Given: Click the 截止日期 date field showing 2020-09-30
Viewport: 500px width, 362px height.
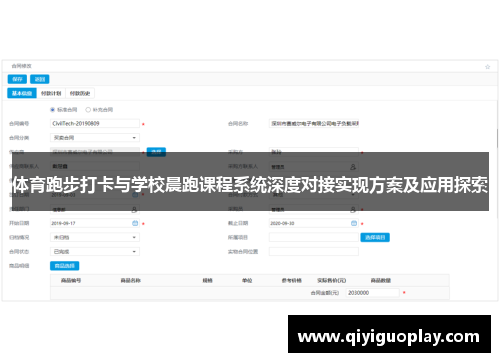Looking at the screenshot, I should (314, 223).
